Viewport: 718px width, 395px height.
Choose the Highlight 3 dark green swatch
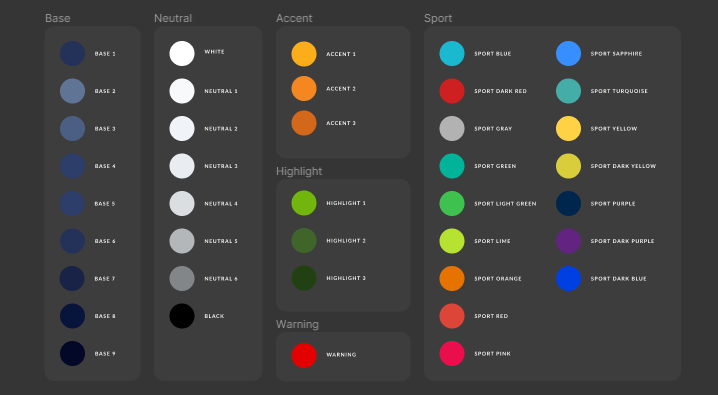[304, 278]
